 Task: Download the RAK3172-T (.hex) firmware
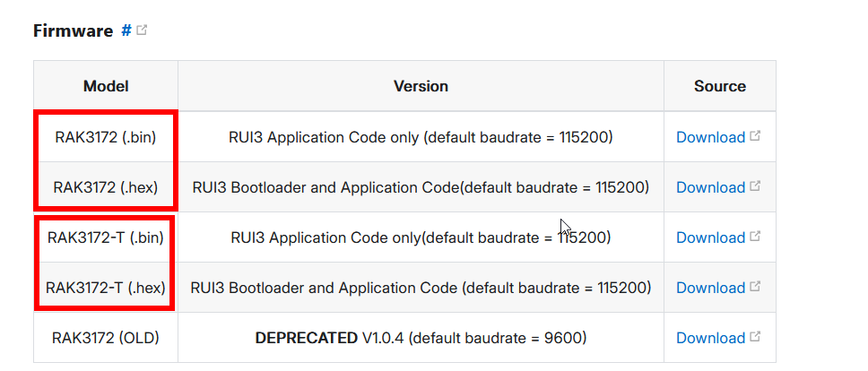tap(710, 288)
